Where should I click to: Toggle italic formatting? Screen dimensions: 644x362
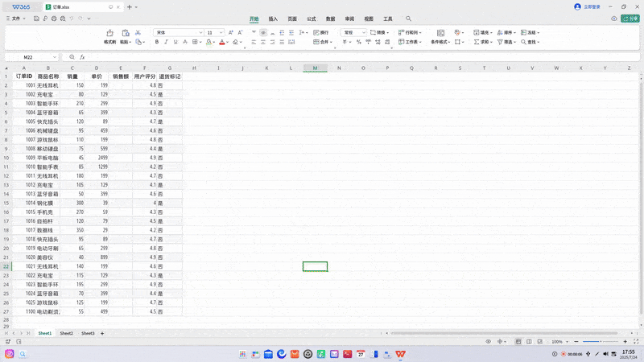coord(167,42)
